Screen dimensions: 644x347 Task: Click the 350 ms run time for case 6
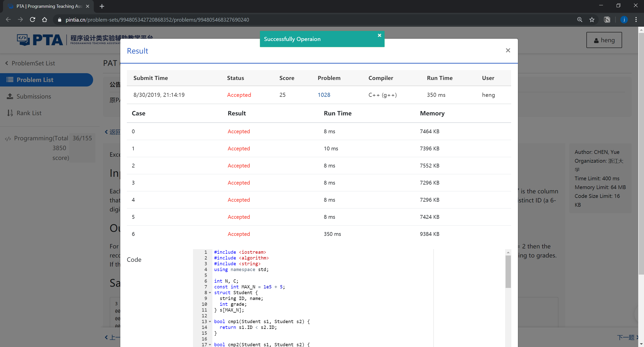[332, 234]
